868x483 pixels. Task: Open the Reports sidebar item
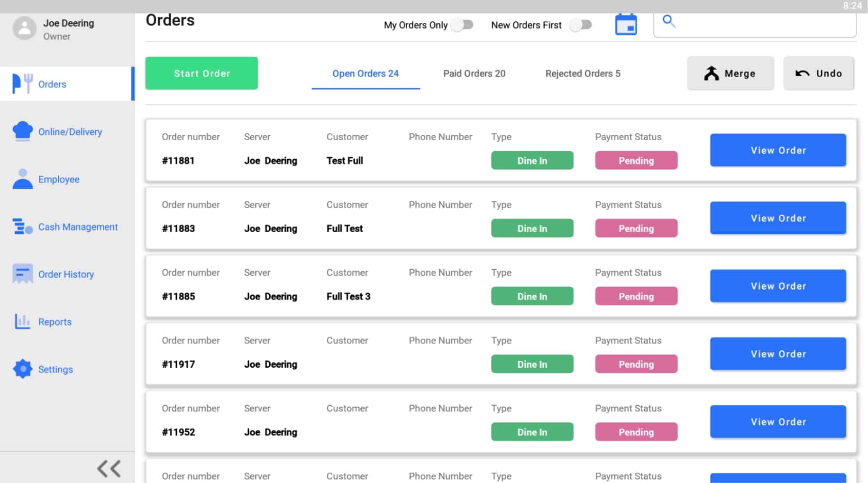click(x=67, y=321)
